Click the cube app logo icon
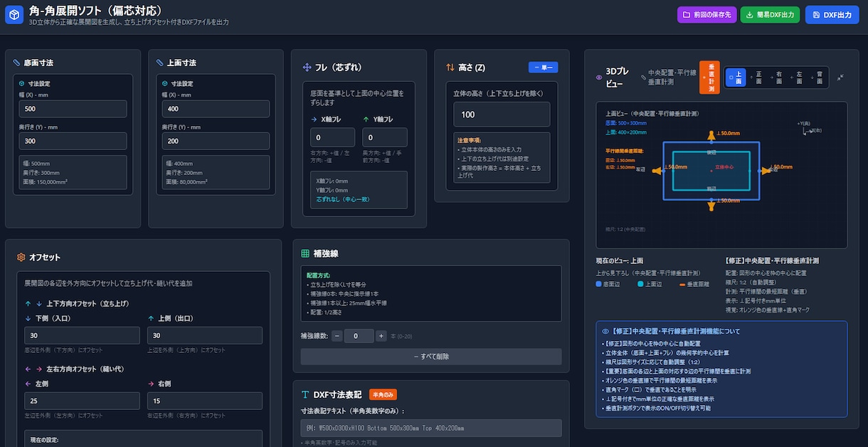 tap(14, 15)
